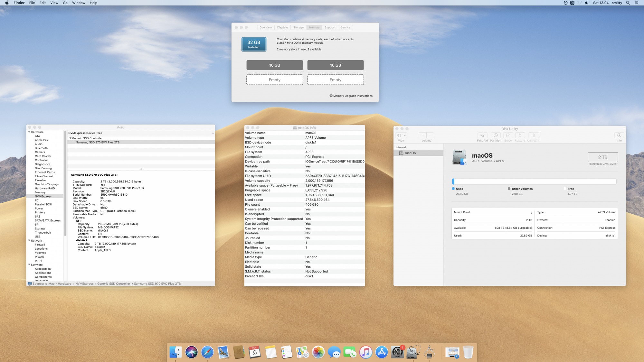The width and height of the screenshot is (644, 362).
Task: Switch to the Overview tab in System Information
Action: (265, 27)
